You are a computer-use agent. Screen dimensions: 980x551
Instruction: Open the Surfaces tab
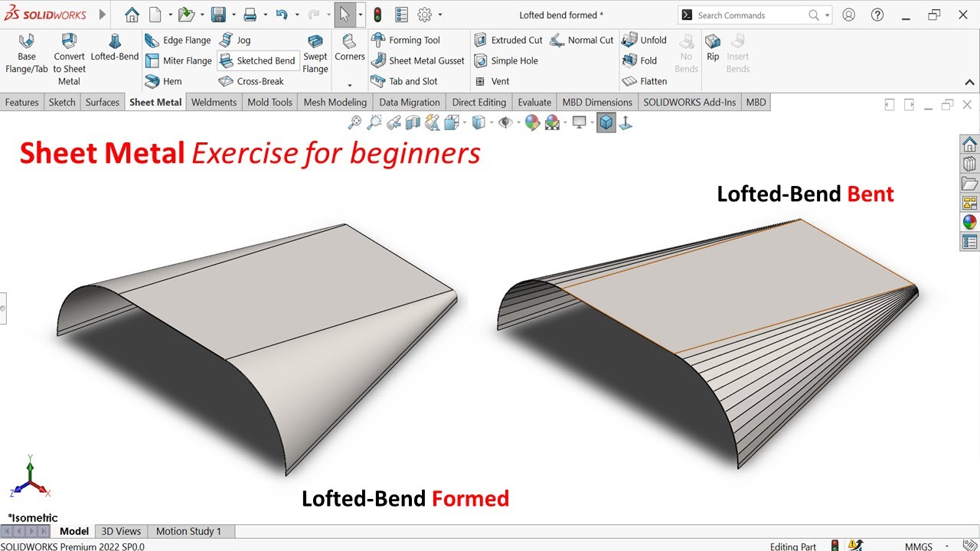click(x=103, y=102)
